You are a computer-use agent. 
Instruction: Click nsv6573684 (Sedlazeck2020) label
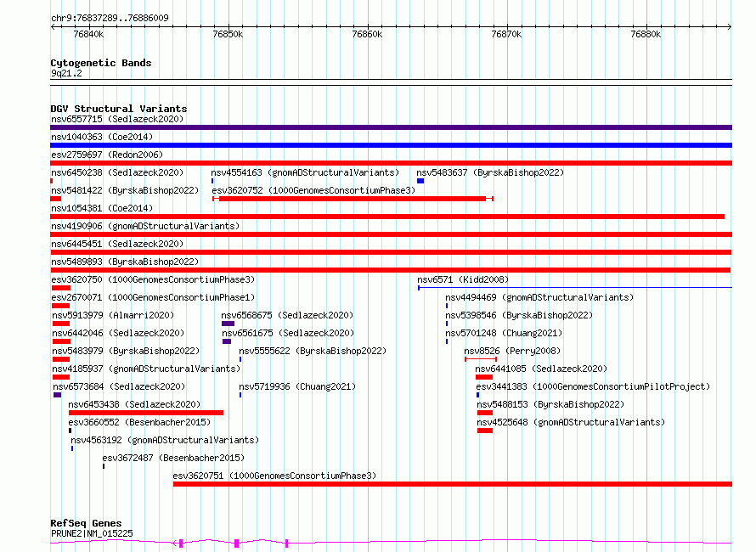click(119, 386)
